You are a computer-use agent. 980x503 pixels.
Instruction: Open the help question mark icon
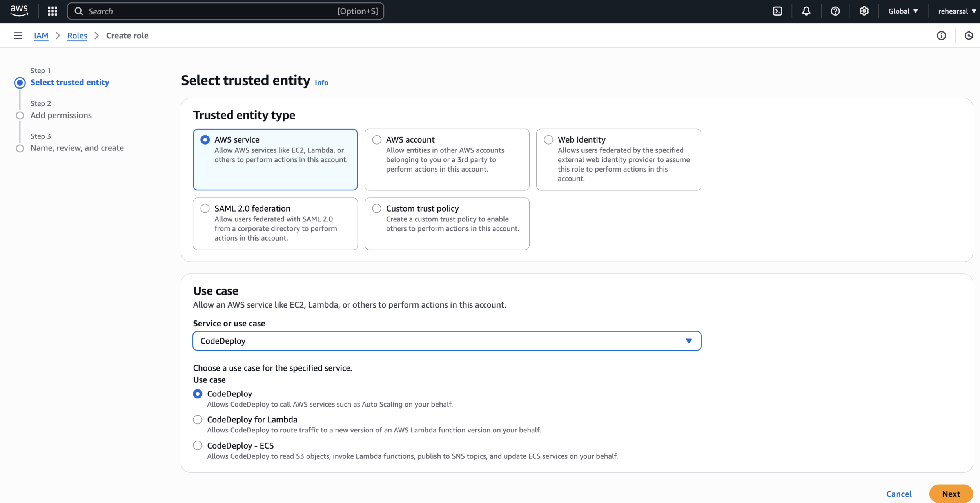pyautogui.click(x=835, y=11)
